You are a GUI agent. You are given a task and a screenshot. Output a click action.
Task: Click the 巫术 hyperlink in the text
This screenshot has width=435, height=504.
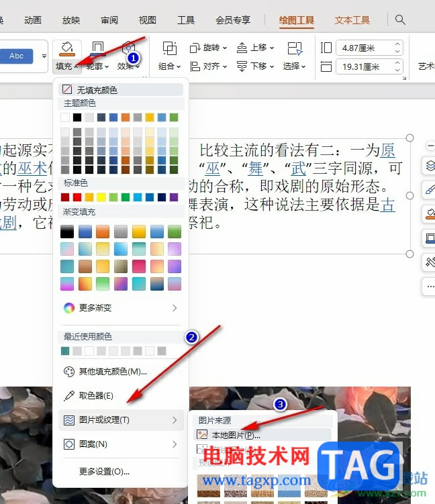click(32, 168)
